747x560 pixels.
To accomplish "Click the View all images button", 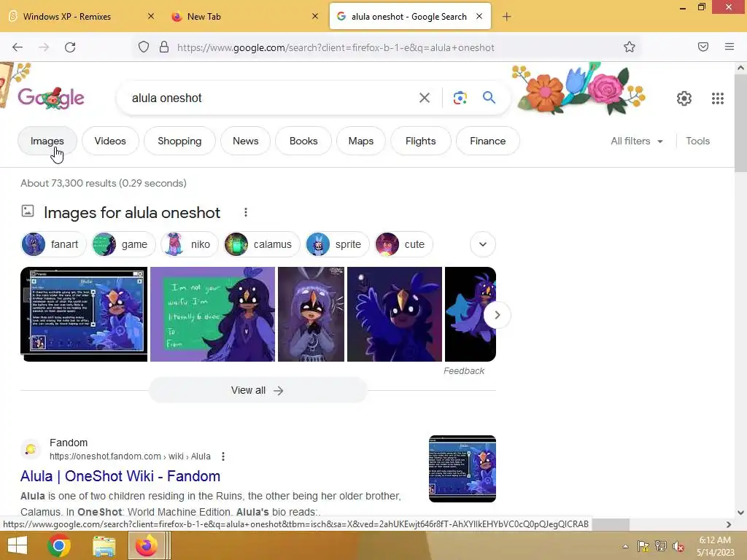I will coord(258,391).
